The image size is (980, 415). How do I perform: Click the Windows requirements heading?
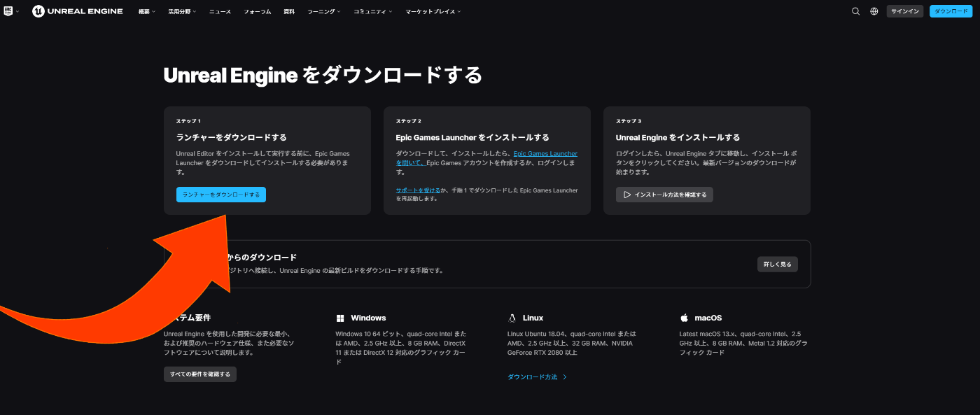pos(368,318)
